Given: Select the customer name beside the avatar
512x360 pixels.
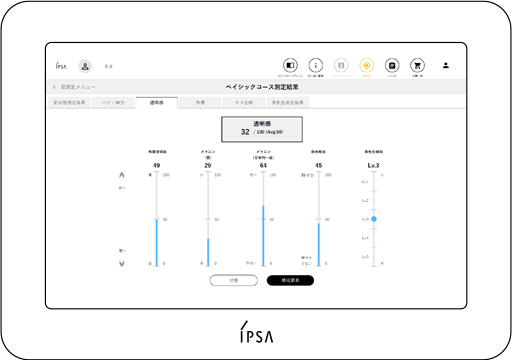Looking at the screenshot, I should pyautogui.click(x=109, y=66).
